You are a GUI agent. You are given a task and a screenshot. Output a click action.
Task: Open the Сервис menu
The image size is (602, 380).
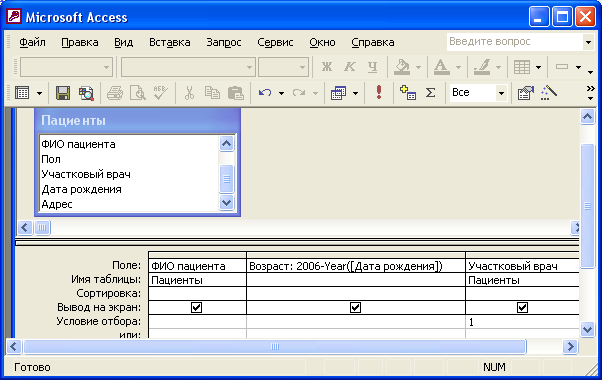pos(275,42)
